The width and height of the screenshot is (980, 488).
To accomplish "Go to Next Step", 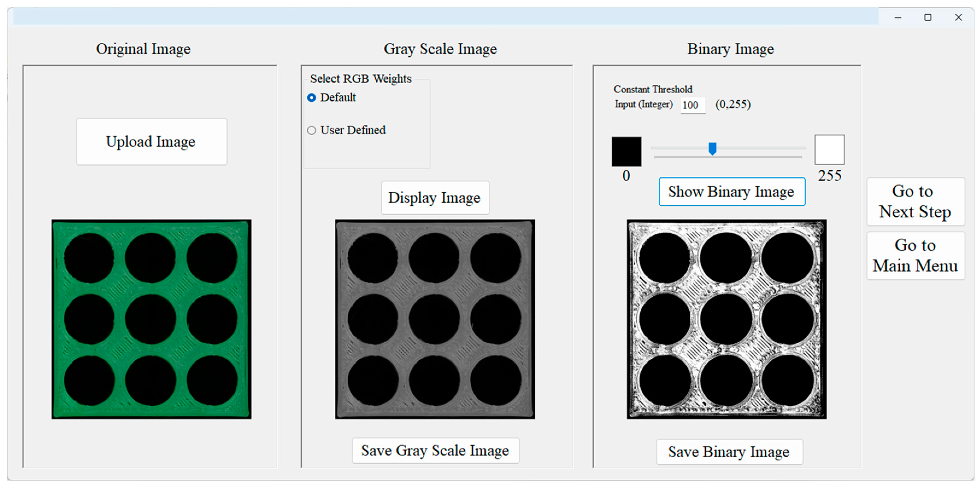I will click(915, 201).
